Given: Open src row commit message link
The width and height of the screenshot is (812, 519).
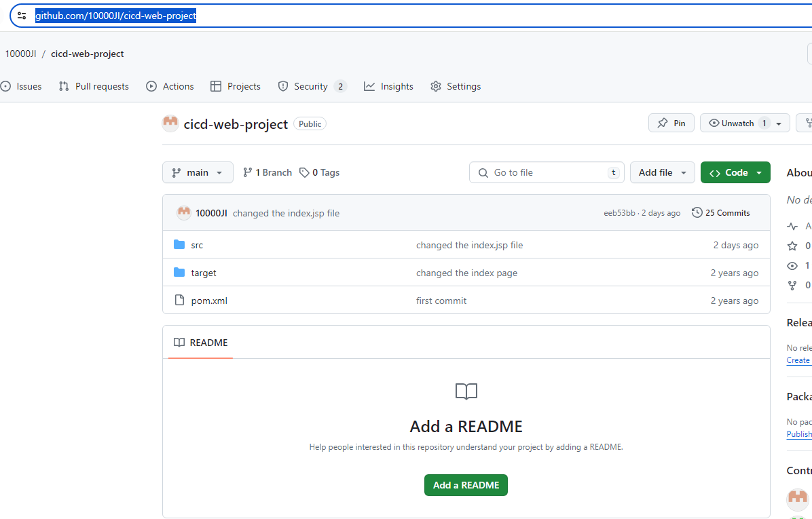Looking at the screenshot, I should pos(469,246).
